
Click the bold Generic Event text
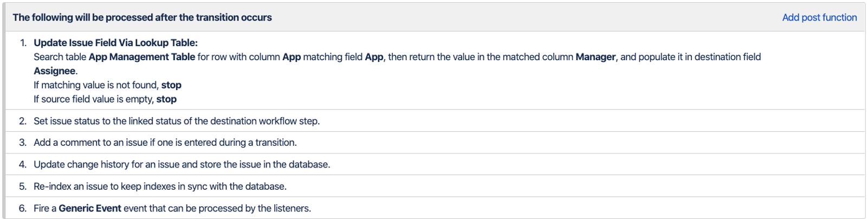point(90,208)
